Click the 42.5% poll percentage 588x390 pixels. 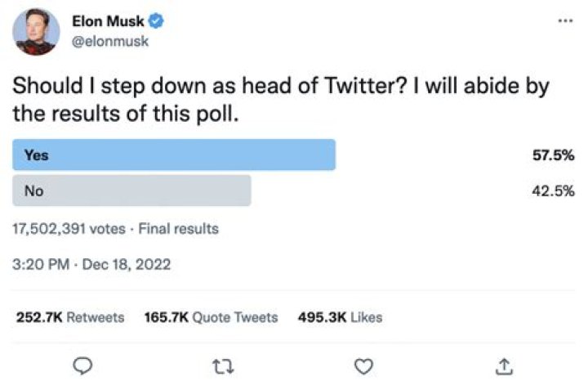pos(554,191)
